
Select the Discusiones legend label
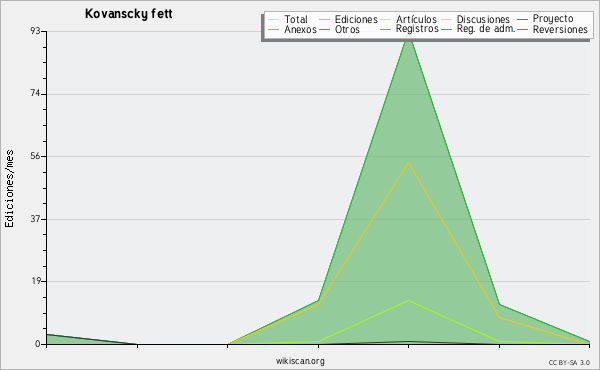click(x=483, y=19)
